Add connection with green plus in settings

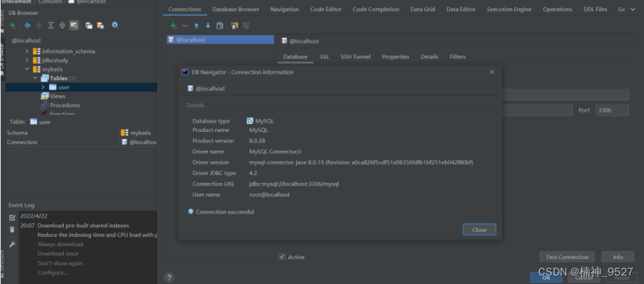tap(174, 26)
